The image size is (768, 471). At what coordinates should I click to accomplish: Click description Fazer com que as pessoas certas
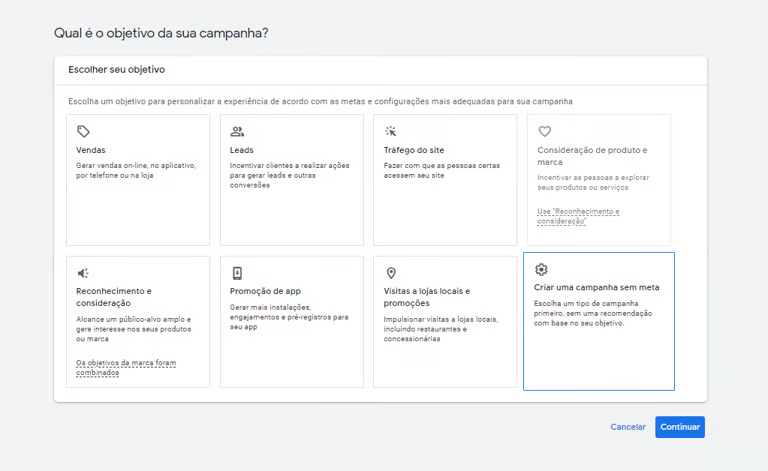442,170
